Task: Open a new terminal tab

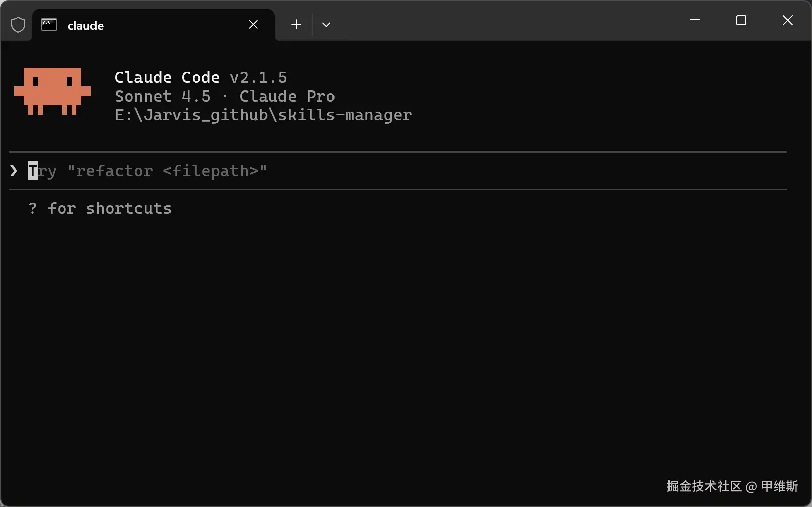Action: point(296,24)
